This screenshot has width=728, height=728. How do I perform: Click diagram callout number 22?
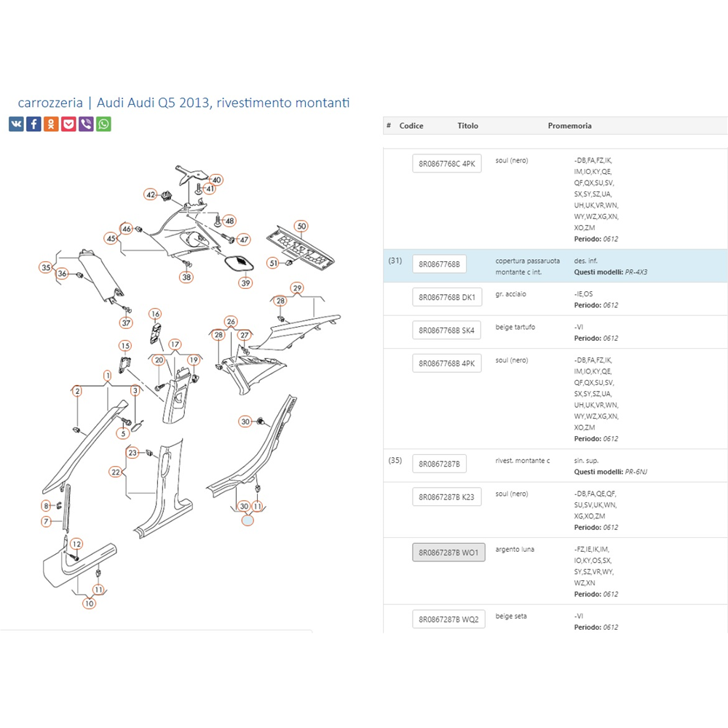[x=115, y=472]
